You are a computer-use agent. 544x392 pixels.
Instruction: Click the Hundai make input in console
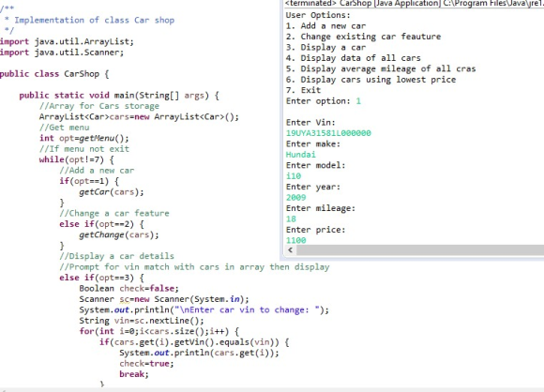(301, 155)
